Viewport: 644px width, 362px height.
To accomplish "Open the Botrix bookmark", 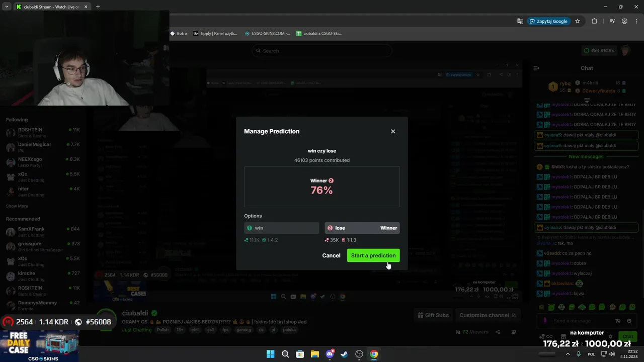I will [179, 33].
